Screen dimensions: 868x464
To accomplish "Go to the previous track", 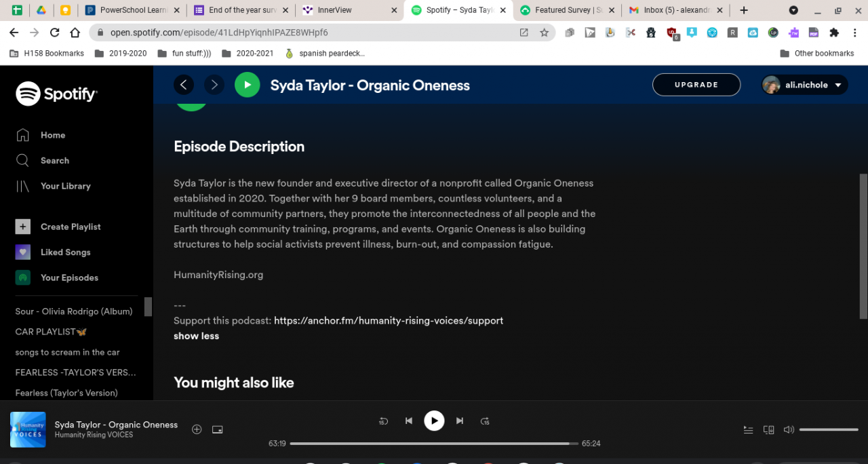I will 409,421.
